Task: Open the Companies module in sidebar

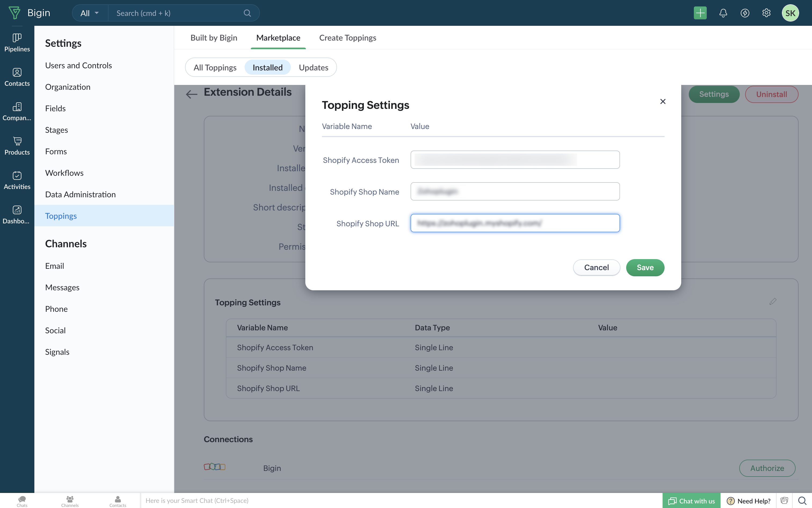Action: point(17,112)
